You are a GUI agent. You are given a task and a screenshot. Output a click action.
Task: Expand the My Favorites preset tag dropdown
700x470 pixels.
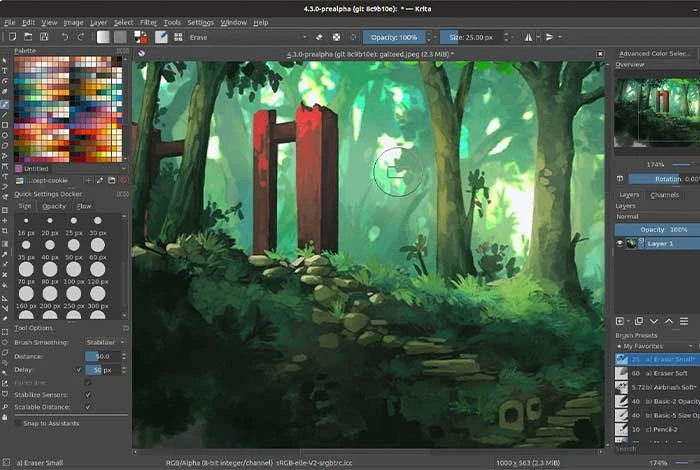[x=655, y=346]
